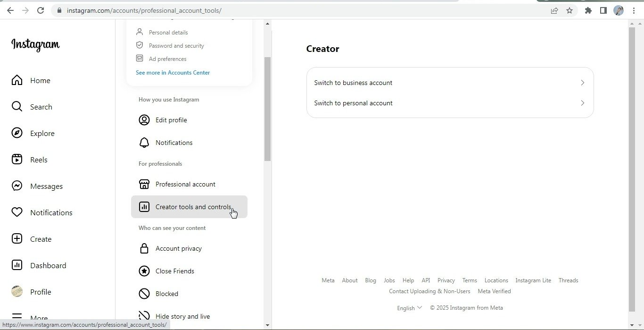Toggle the browser side panel icon
The image size is (644, 330).
[x=603, y=10]
